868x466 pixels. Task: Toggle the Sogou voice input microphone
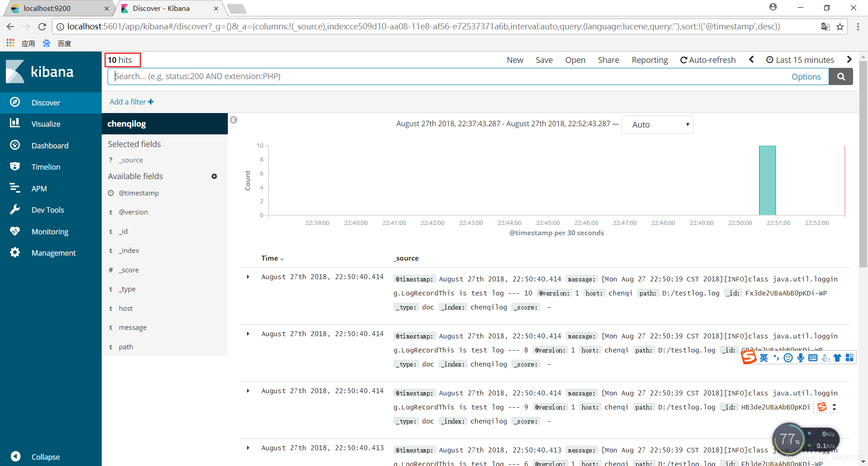coord(801,358)
